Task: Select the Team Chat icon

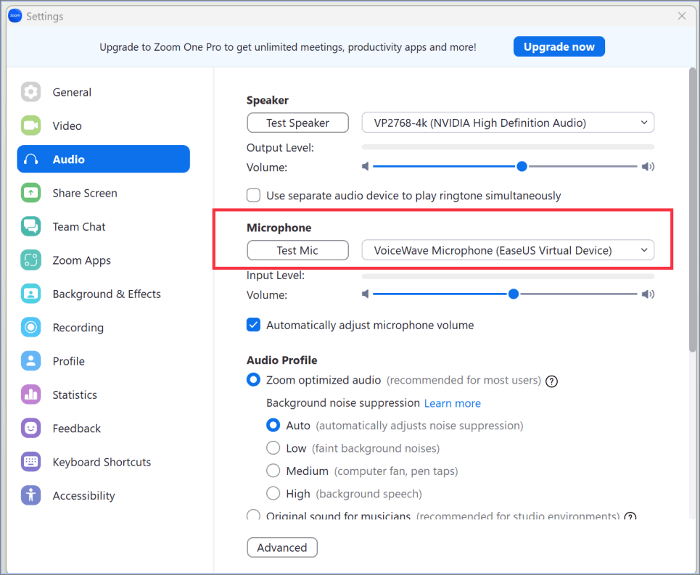Action: coord(31,227)
